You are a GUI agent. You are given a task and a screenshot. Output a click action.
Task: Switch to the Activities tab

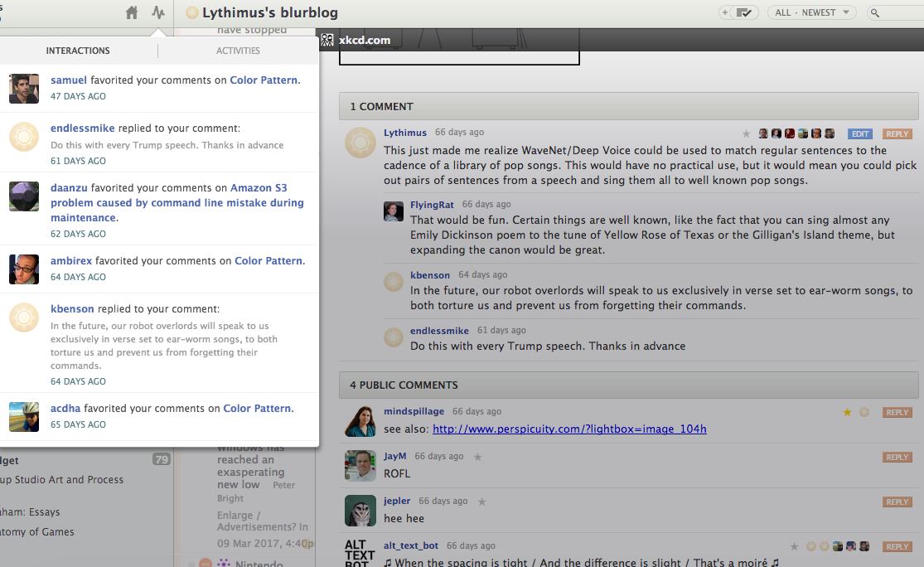click(238, 51)
